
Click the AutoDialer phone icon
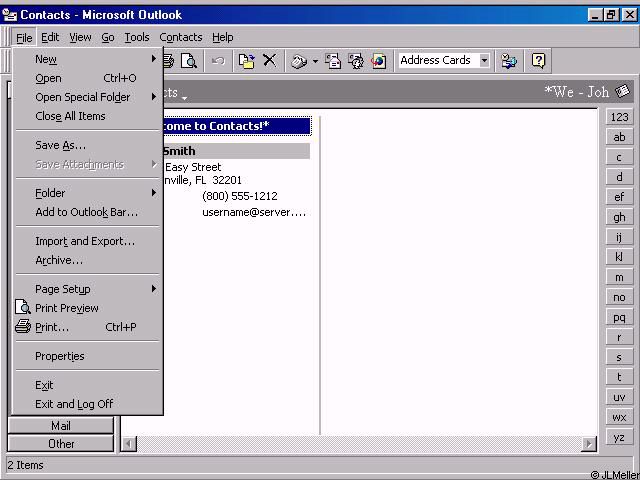pyautogui.click(x=299, y=61)
